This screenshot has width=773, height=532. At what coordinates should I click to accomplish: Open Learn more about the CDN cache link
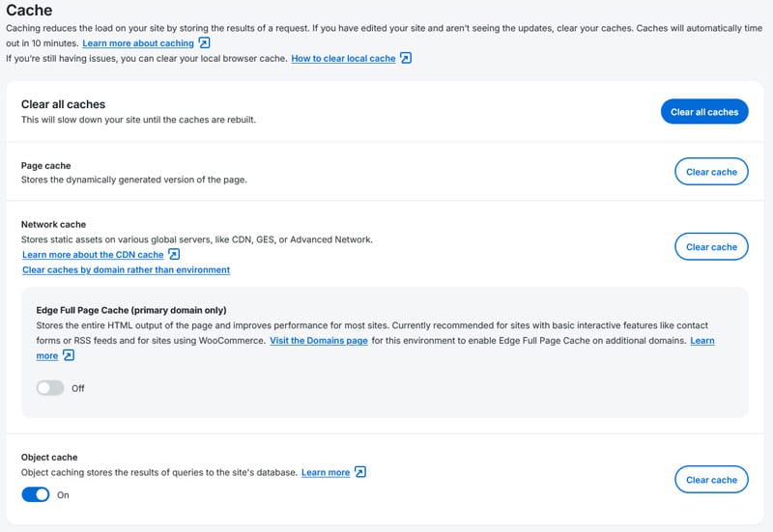tap(93, 255)
